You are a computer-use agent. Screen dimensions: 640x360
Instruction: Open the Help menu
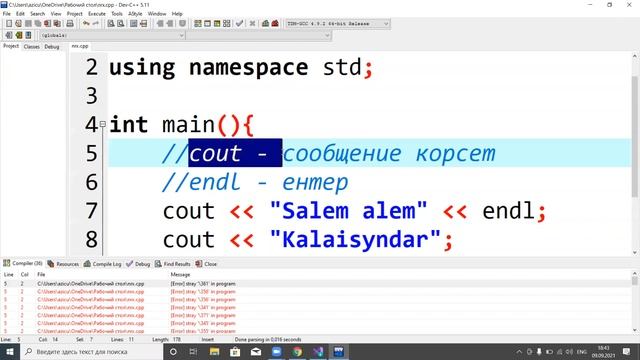pyautogui.click(x=177, y=13)
